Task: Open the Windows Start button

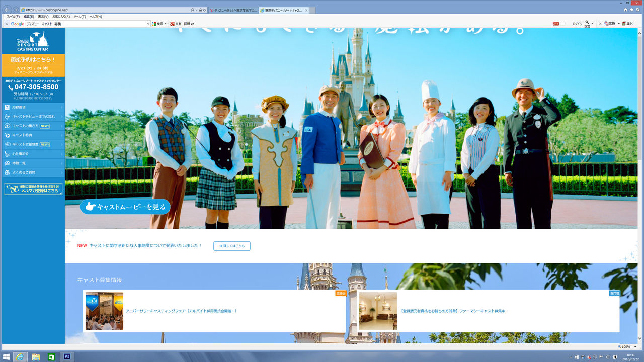Action: [x=6, y=356]
